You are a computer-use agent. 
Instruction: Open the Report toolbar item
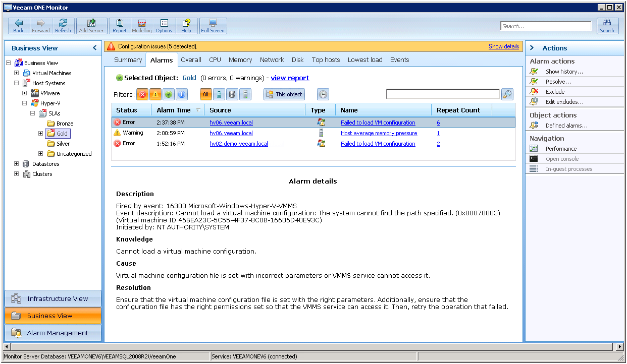click(120, 26)
